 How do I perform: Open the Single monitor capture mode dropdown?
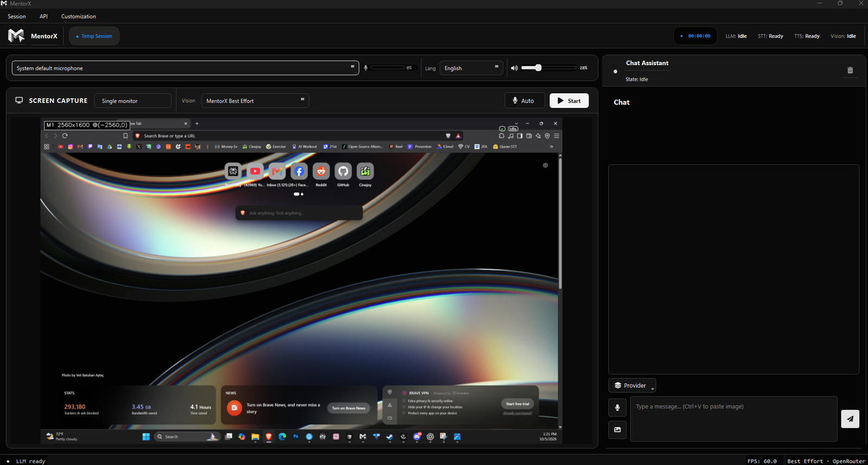point(133,101)
